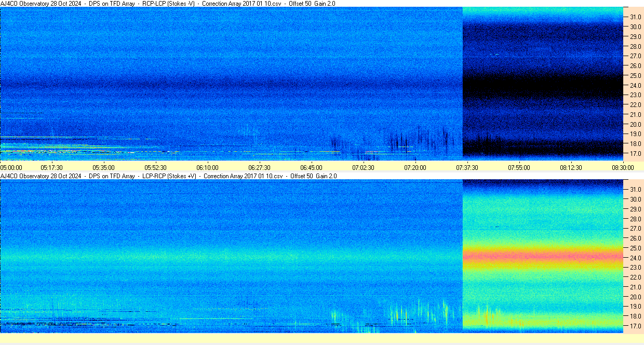
Task: Click the 06:10:00 time axis label
Action: coord(207,167)
